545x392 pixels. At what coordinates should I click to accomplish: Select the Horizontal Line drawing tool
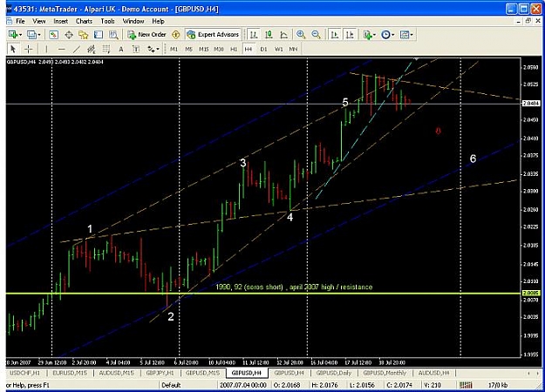[62, 49]
